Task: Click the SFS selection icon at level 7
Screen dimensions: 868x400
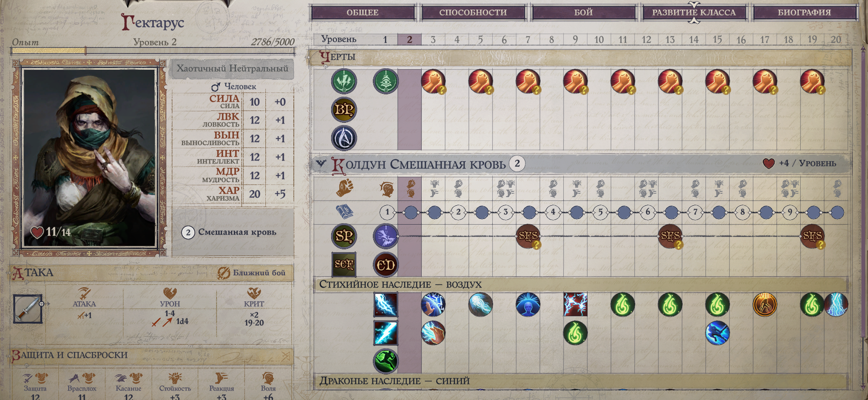Action: click(528, 236)
